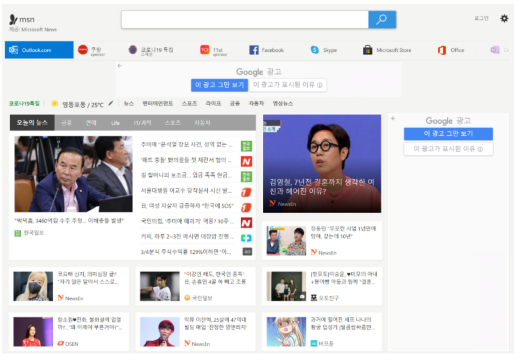This screenshot has width=517, height=360.
Task: Open the 서울대병원 headline link
Action: tap(186, 191)
